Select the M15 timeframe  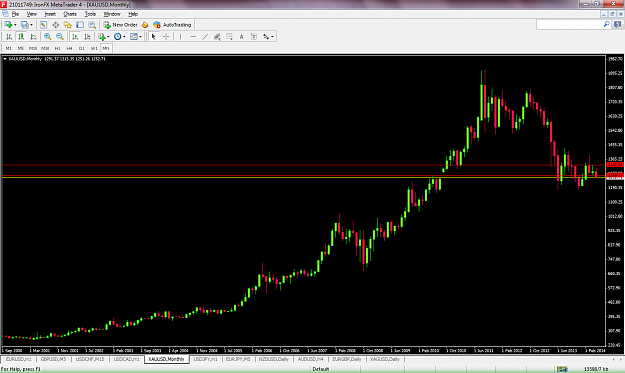tap(33, 48)
